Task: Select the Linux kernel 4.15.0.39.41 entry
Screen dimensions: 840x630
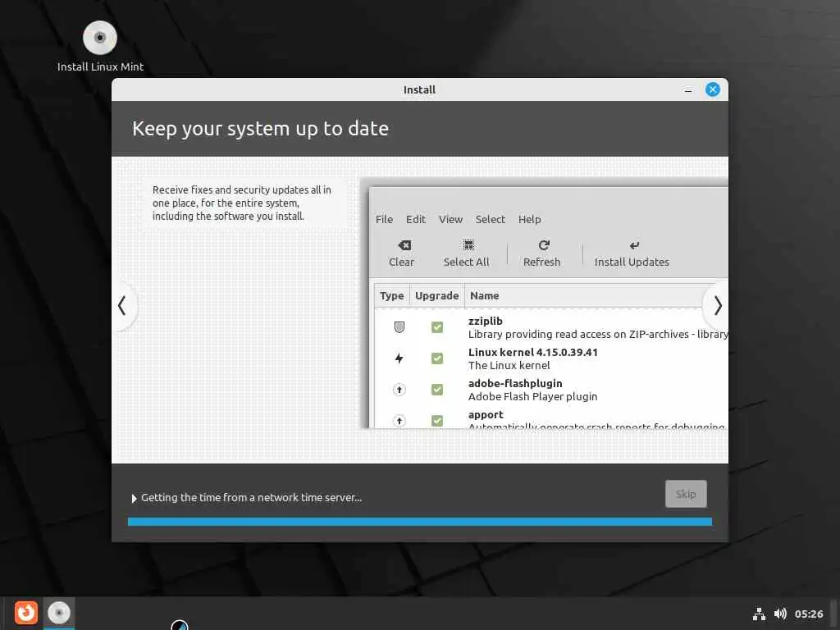Action: point(532,352)
